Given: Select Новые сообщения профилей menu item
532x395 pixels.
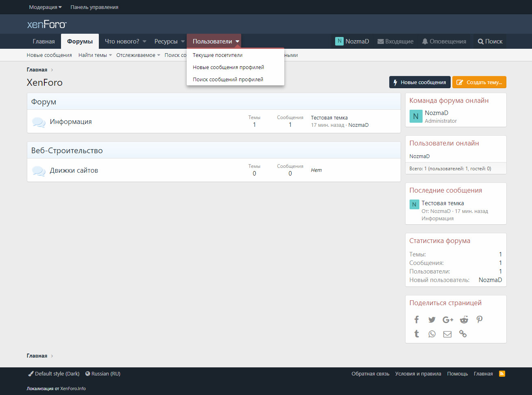Looking at the screenshot, I should [x=235, y=67].
